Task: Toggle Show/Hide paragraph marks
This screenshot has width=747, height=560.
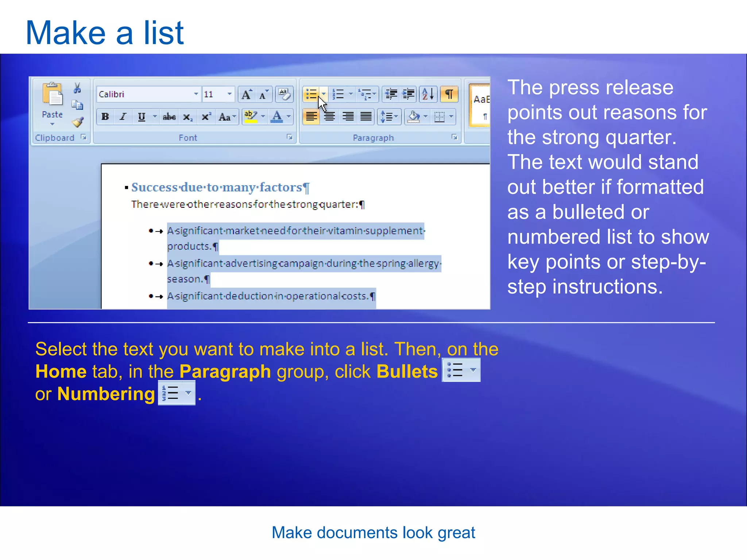Action: tap(449, 94)
